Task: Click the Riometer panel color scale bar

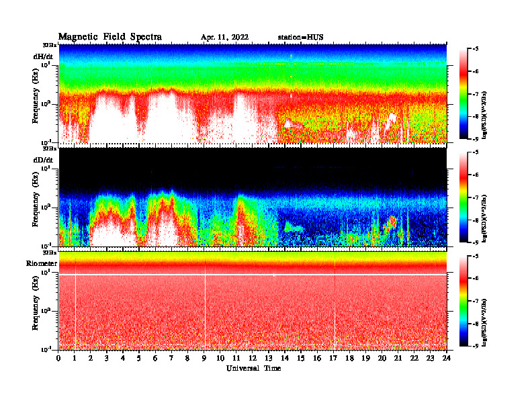Action: [463, 301]
